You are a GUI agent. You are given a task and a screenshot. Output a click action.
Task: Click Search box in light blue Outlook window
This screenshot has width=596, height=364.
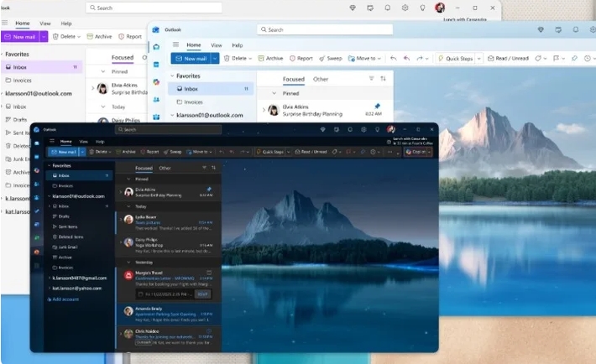click(x=325, y=29)
